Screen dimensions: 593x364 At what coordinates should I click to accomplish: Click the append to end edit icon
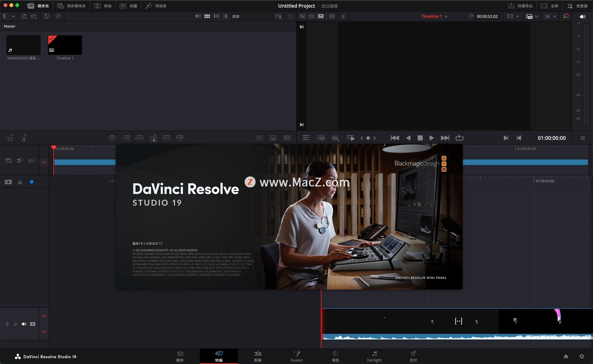[x=126, y=138]
